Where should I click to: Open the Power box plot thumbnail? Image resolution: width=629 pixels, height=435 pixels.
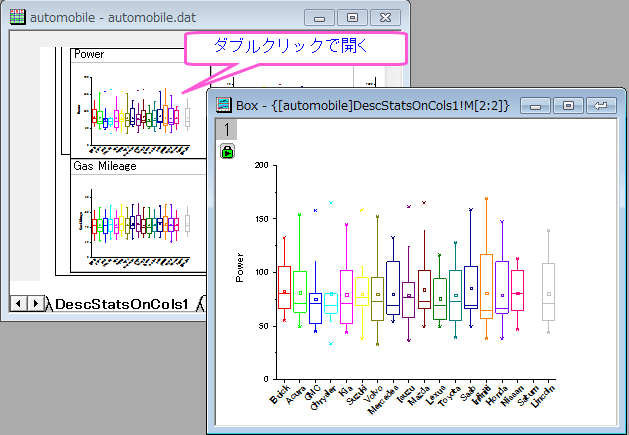pyautogui.click(x=138, y=112)
